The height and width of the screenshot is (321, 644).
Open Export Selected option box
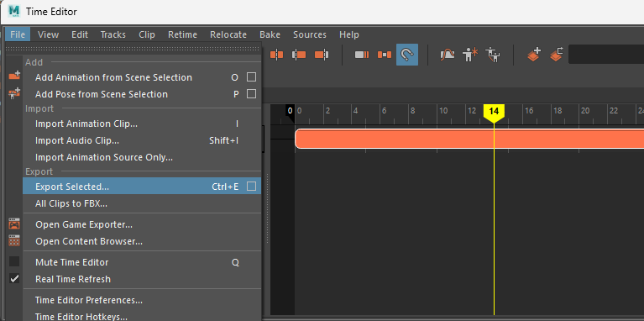click(x=251, y=187)
